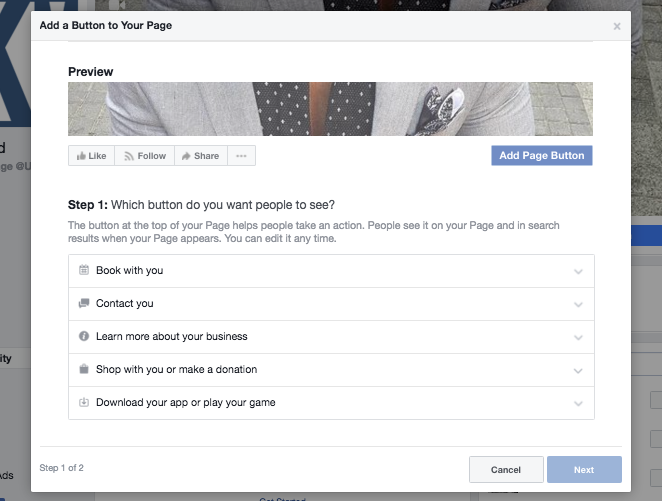Viewport: 662px width, 501px height.
Task: Click the info icon beside Learn more
Action: click(84, 337)
